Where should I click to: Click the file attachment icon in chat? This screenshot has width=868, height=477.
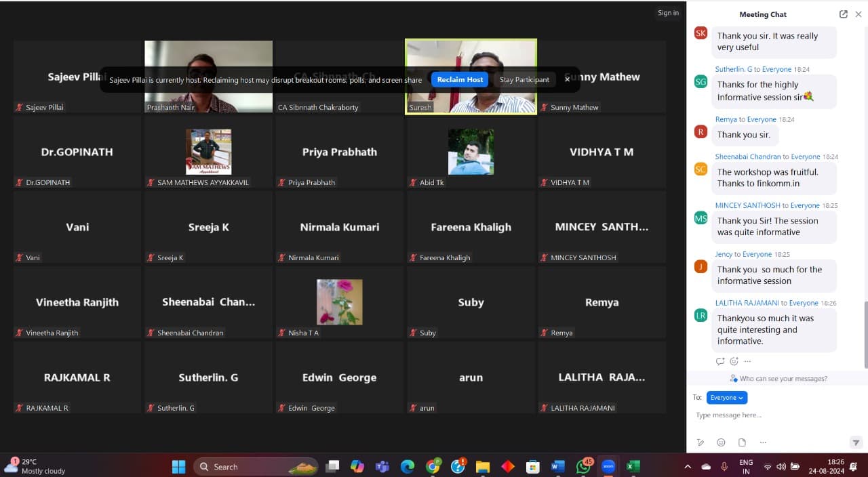742,442
